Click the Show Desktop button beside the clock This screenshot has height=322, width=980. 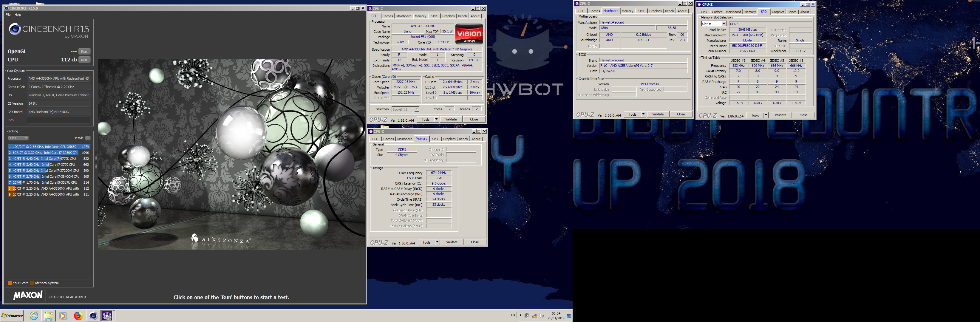pyautogui.click(x=569, y=315)
